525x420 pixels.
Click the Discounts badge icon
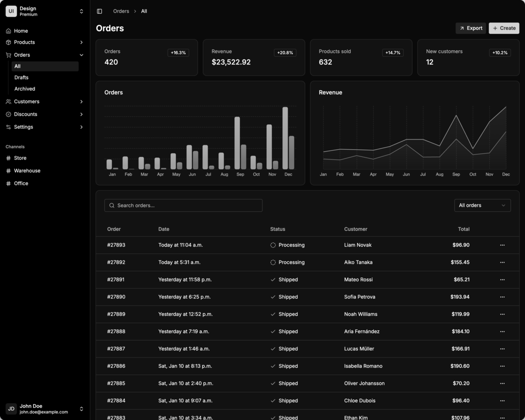[x=8, y=114]
